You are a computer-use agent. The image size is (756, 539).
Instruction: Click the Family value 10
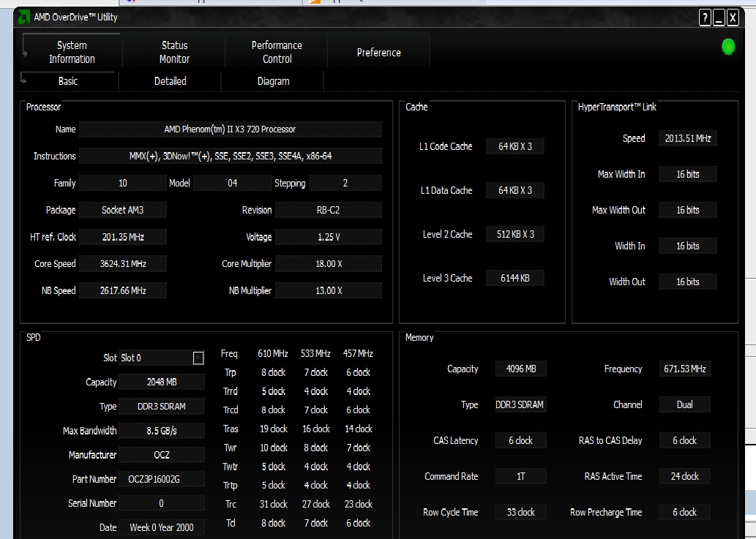pyautogui.click(x=123, y=183)
